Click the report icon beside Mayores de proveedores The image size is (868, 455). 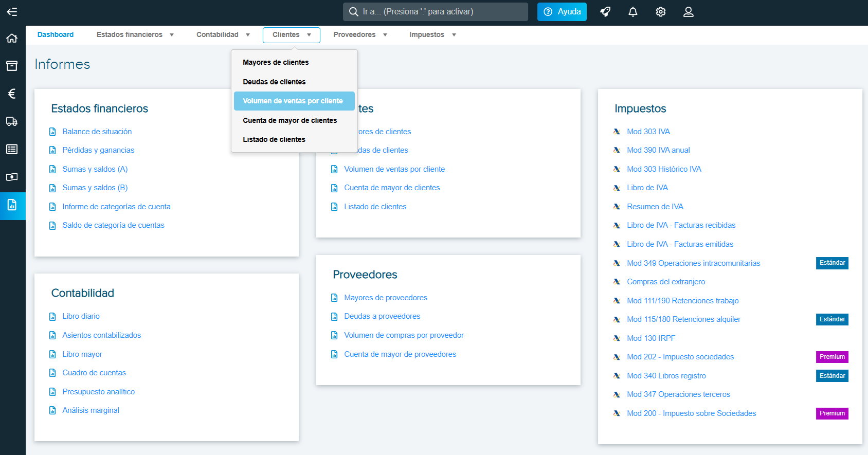[x=334, y=298]
